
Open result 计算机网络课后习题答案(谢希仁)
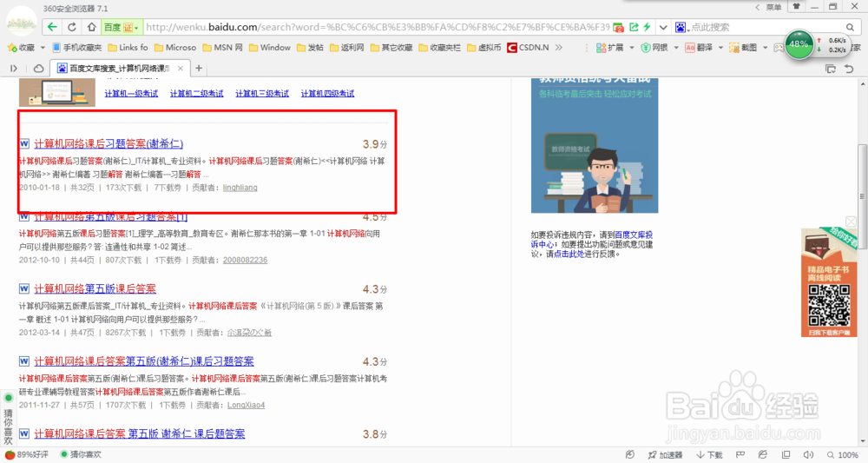tap(108, 144)
